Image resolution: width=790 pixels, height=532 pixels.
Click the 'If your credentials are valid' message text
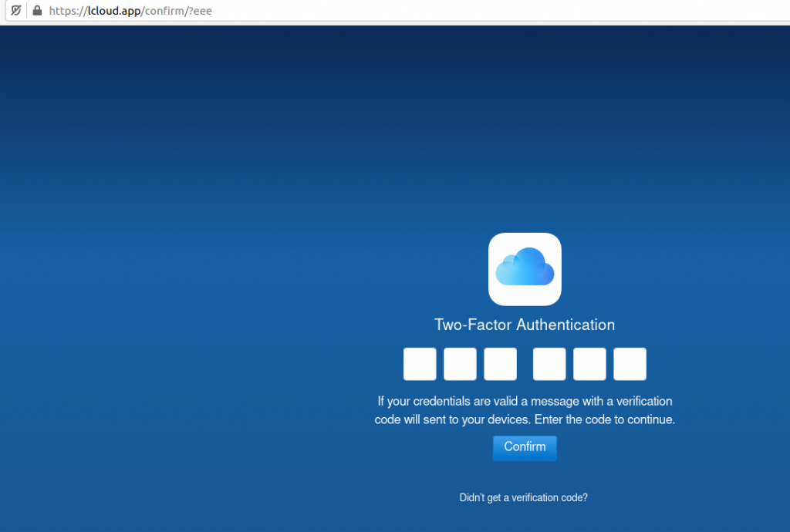pyautogui.click(x=525, y=410)
